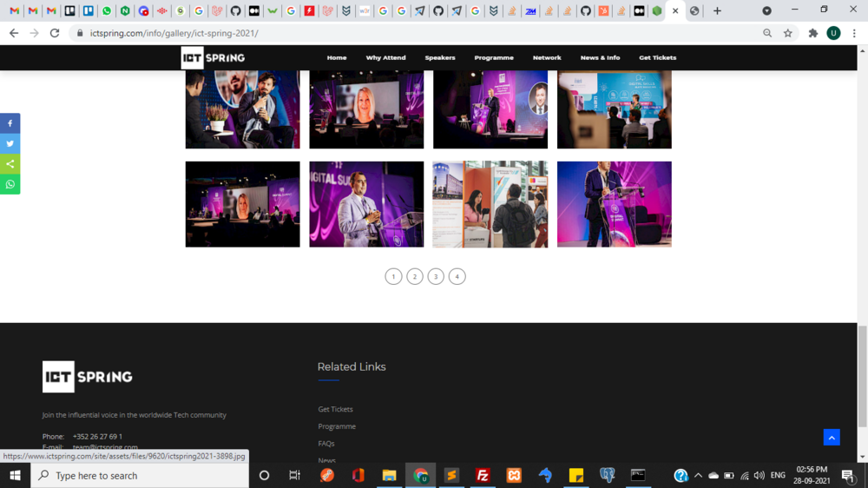Bookmark this page with the star icon
Viewport: 868px width, 488px height.
pos(788,33)
